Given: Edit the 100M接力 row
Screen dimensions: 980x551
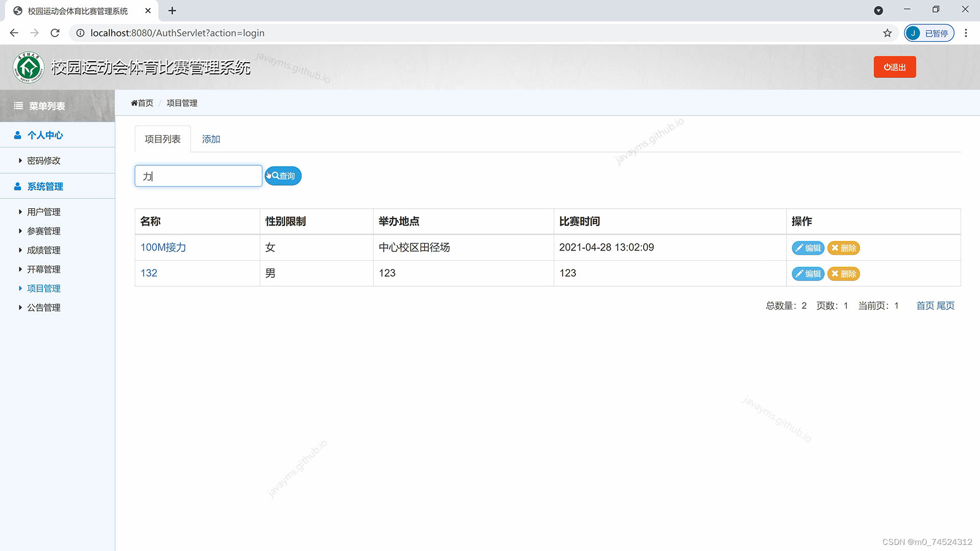Looking at the screenshot, I should 807,248.
